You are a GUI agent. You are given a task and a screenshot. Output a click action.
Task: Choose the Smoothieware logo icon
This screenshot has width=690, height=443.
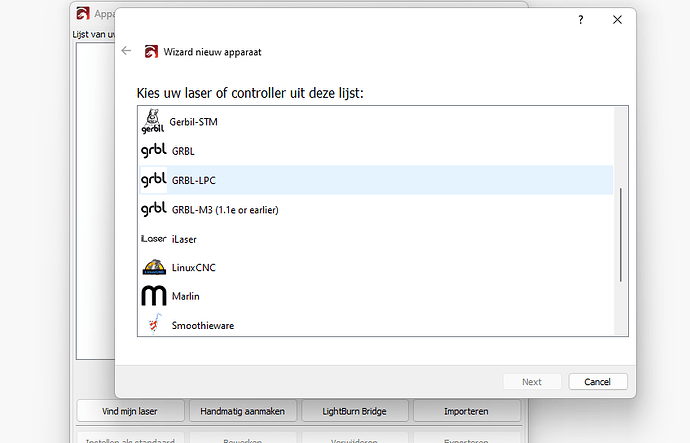pyautogui.click(x=154, y=324)
